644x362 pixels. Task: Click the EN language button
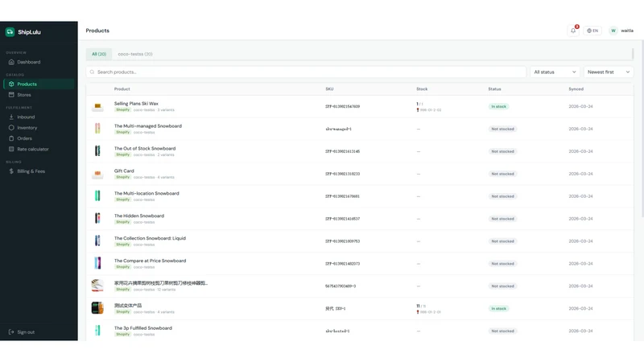[592, 31]
